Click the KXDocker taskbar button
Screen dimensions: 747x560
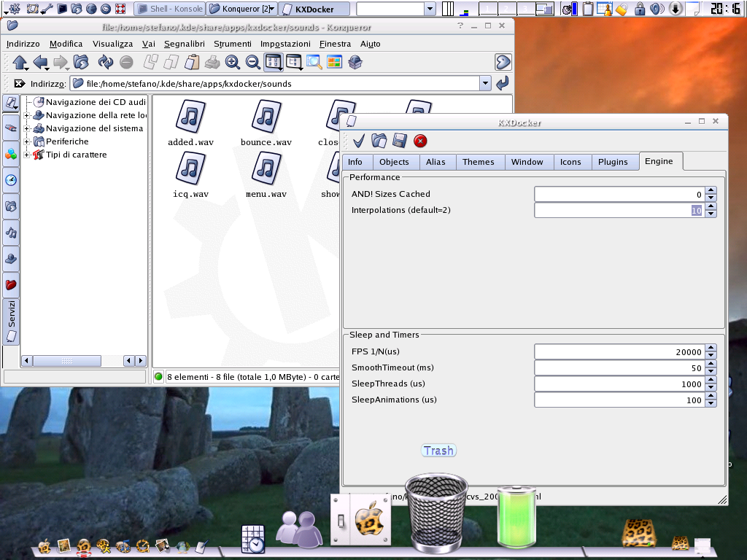pos(314,9)
